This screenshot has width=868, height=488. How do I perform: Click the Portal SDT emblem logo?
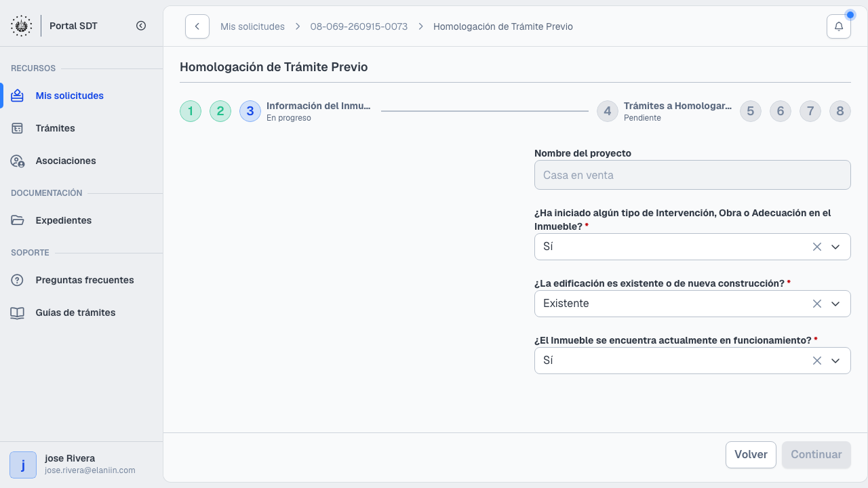(21, 26)
